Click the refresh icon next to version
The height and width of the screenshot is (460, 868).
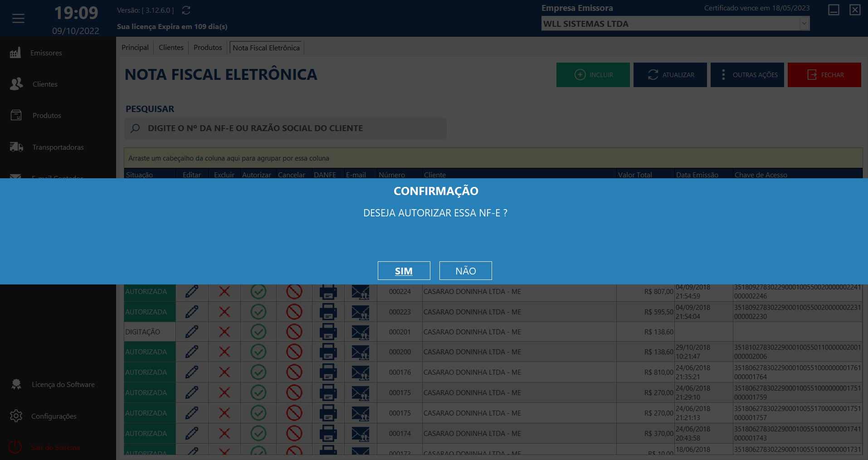[x=186, y=10]
